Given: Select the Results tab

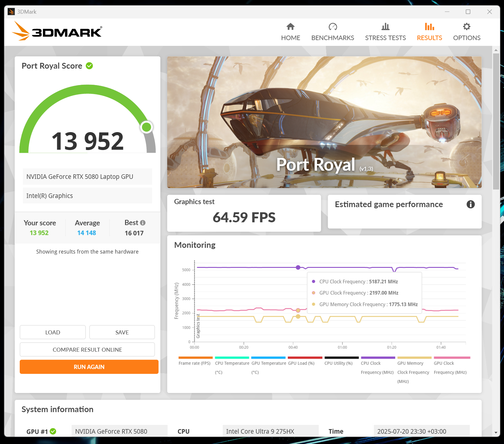Looking at the screenshot, I should pyautogui.click(x=429, y=32).
